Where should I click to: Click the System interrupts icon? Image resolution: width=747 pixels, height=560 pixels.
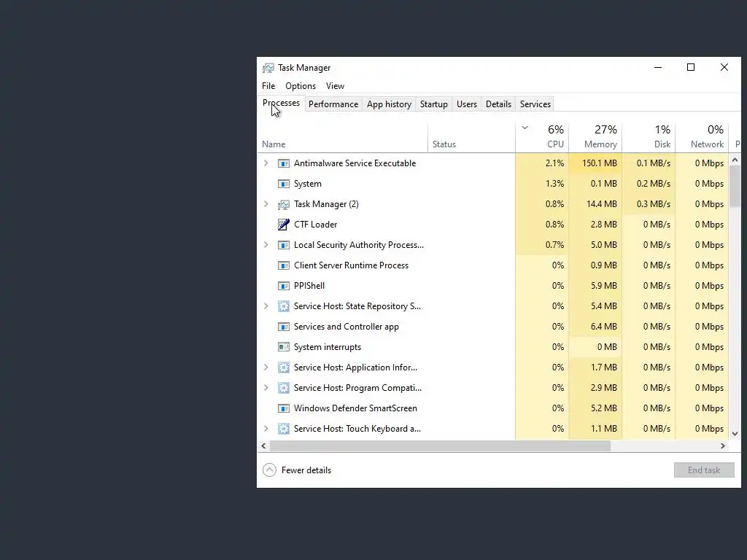coord(284,347)
